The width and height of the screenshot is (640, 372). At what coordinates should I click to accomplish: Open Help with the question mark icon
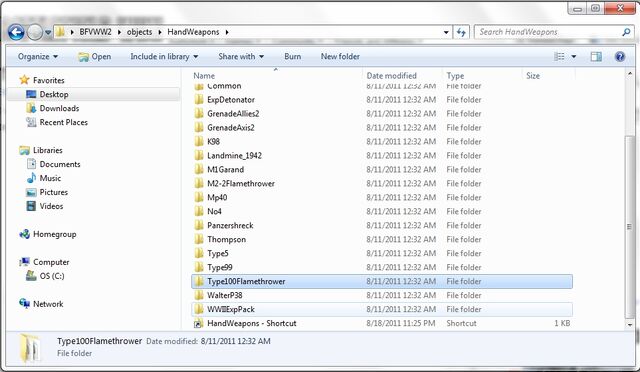tap(620, 56)
